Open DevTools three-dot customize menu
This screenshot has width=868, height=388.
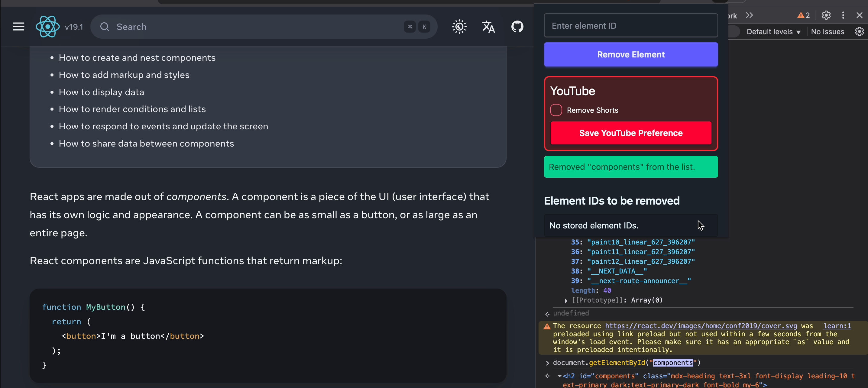click(x=843, y=15)
